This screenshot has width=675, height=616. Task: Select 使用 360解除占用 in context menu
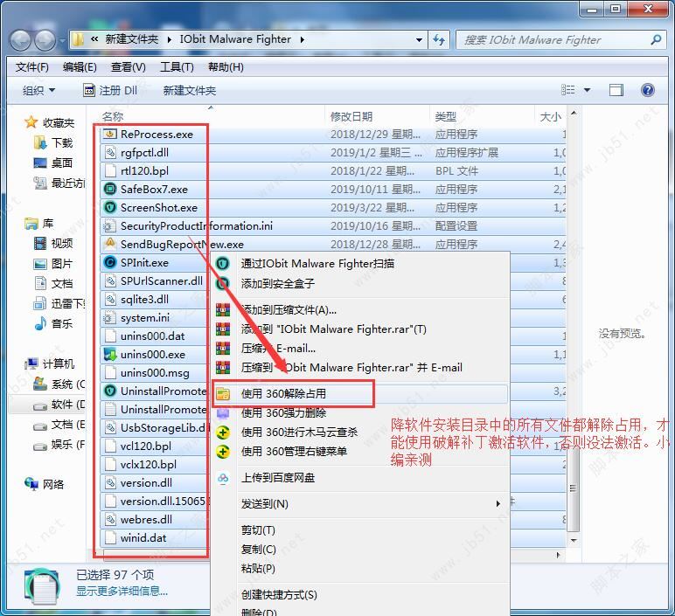coord(360,393)
